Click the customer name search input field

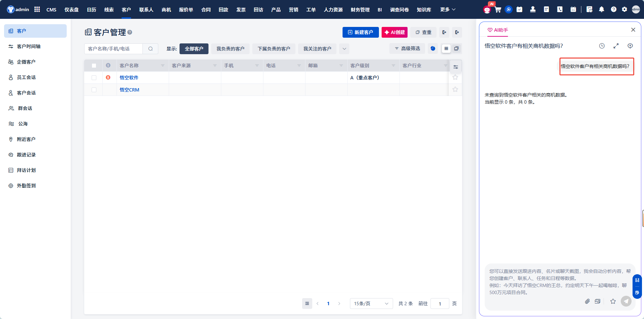point(114,49)
